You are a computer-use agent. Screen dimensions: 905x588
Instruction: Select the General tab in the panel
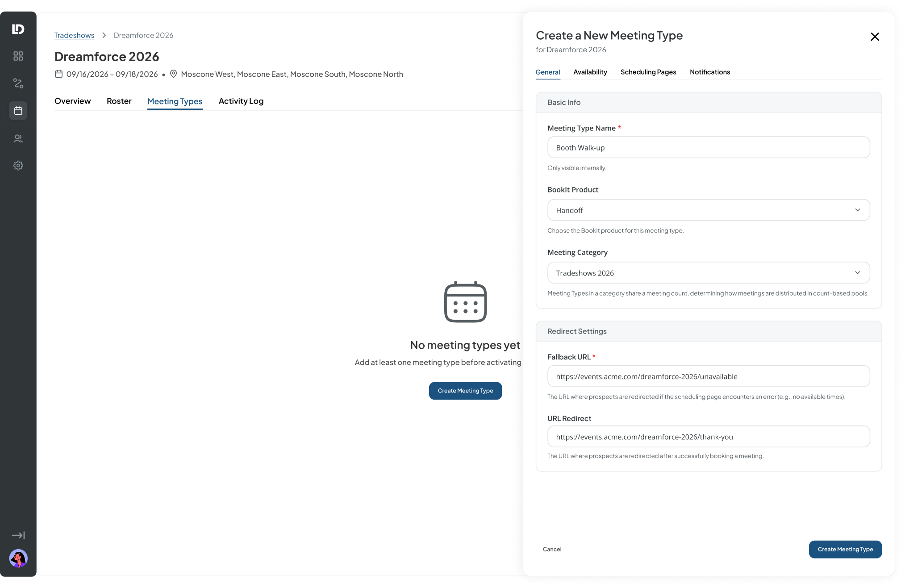coord(548,72)
